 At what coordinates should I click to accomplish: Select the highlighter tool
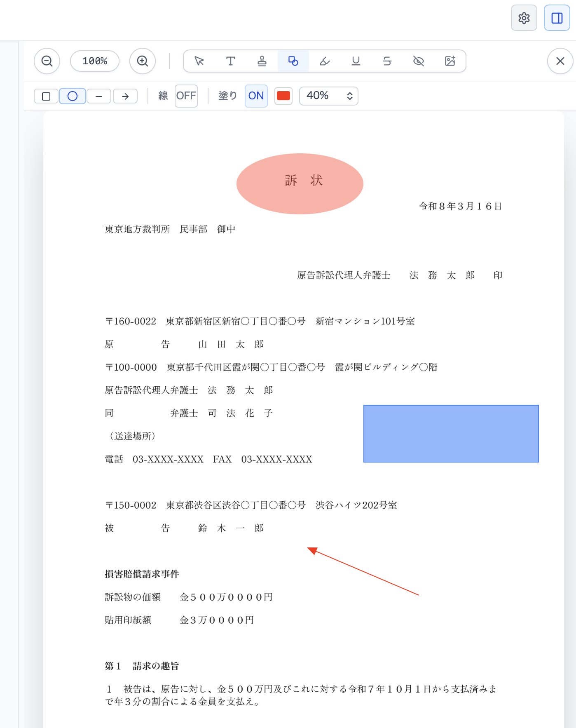click(x=325, y=61)
